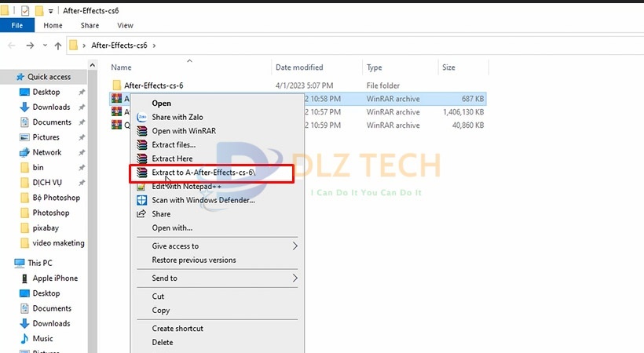Click the Back navigation arrow
644x353 pixels.
point(12,45)
